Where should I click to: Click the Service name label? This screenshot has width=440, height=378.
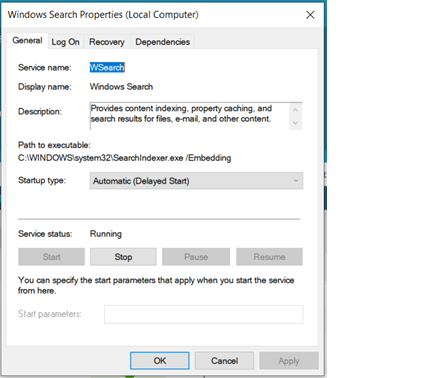pyautogui.click(x=45, y=68)
